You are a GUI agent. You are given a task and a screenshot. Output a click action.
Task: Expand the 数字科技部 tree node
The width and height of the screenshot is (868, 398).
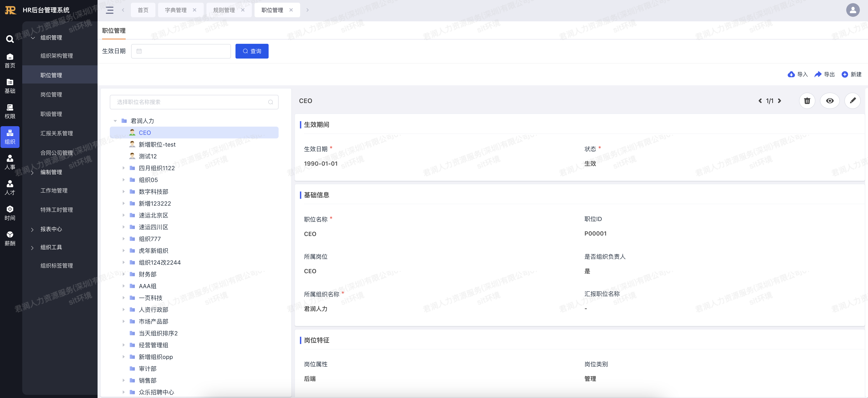click(124, 192)
